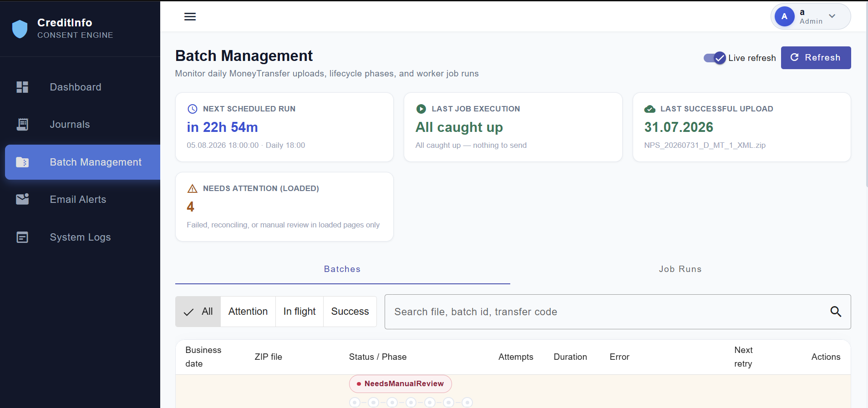This screenshot has height=408, width=868.
Task: Switch to the Batches tab
Action: coord(342,269)
